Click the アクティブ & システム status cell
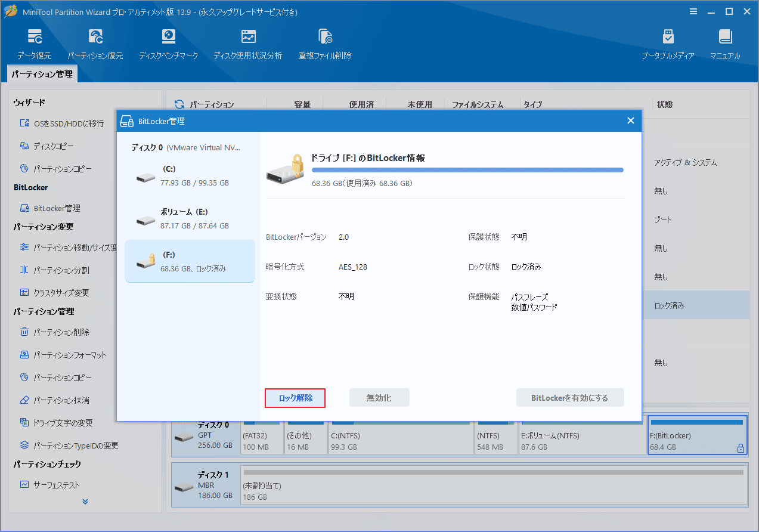This screenshot has width=759, height=532. 685,162
